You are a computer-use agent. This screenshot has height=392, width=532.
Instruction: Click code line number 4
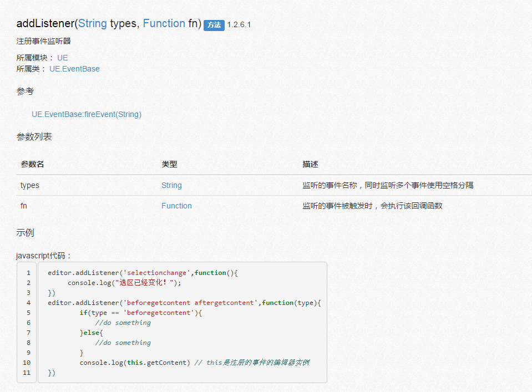tap(28, 303)
